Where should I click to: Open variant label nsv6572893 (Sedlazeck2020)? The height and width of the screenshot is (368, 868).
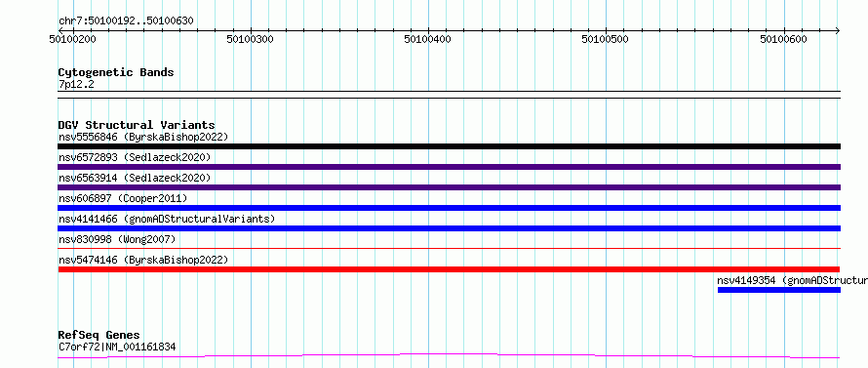[135, 157]
